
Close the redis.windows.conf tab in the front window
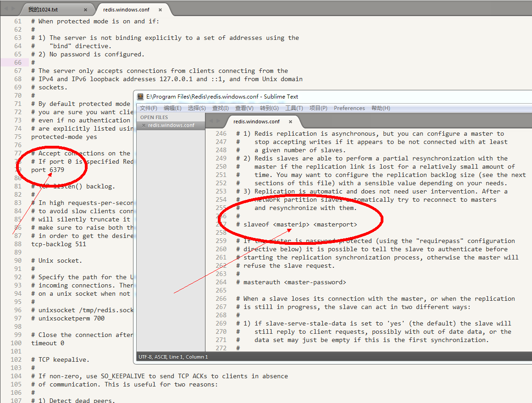[290, 121]
